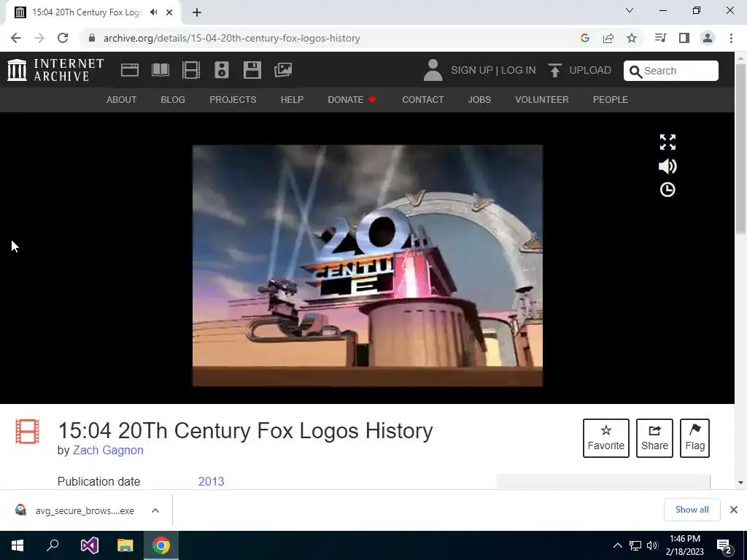Viewport: 747px width, 560px height.
Task: Click the user avatar silhouette icon
Action: [433, 70]
